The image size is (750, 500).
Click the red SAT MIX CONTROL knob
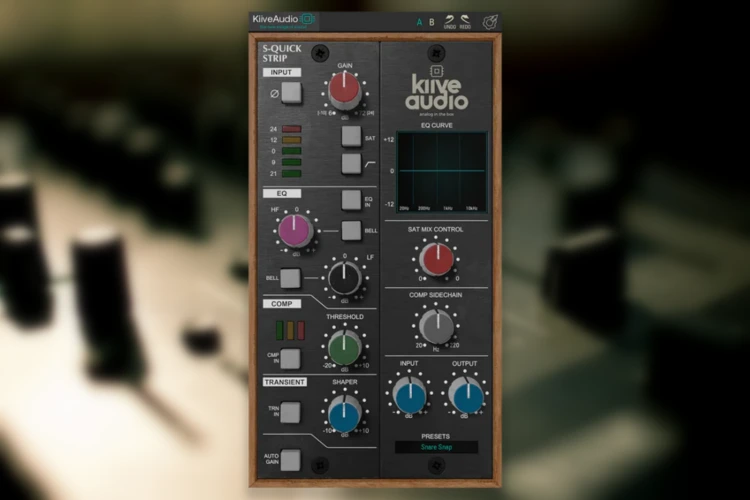click(x=436, y=259)
